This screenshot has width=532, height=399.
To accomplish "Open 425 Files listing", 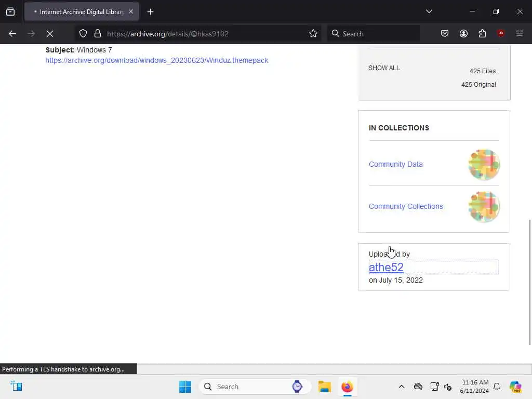I will (x=483, y=71).
